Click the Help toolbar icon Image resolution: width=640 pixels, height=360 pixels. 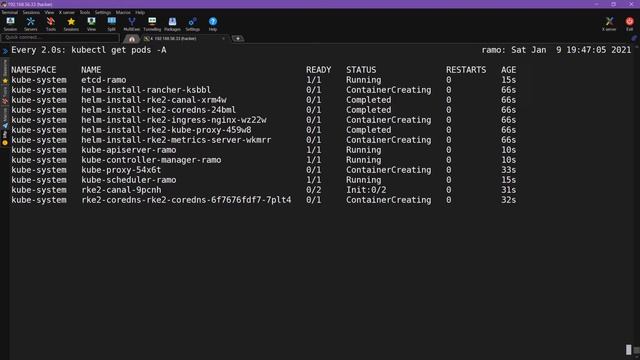(213, 24)
